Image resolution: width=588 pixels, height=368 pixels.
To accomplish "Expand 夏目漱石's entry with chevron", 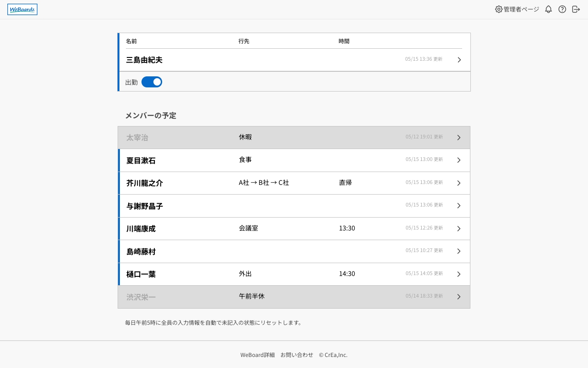I will click(458, 160).
